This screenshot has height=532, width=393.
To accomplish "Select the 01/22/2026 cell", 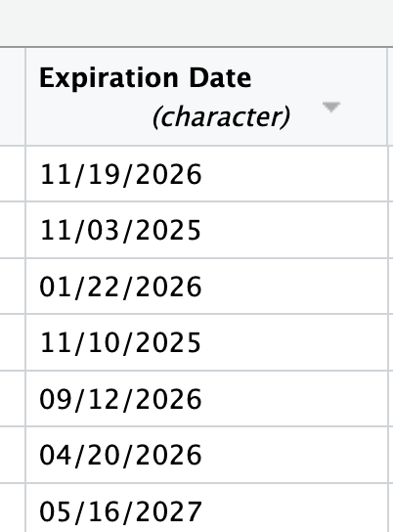I will (206, 287).
